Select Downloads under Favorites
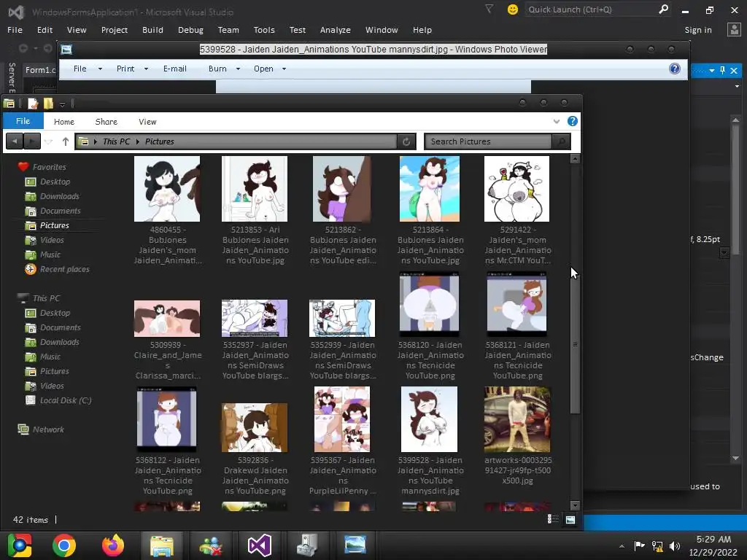Image resolution: width=747 pixels, height=560 pixels. (x=60, y=196)
